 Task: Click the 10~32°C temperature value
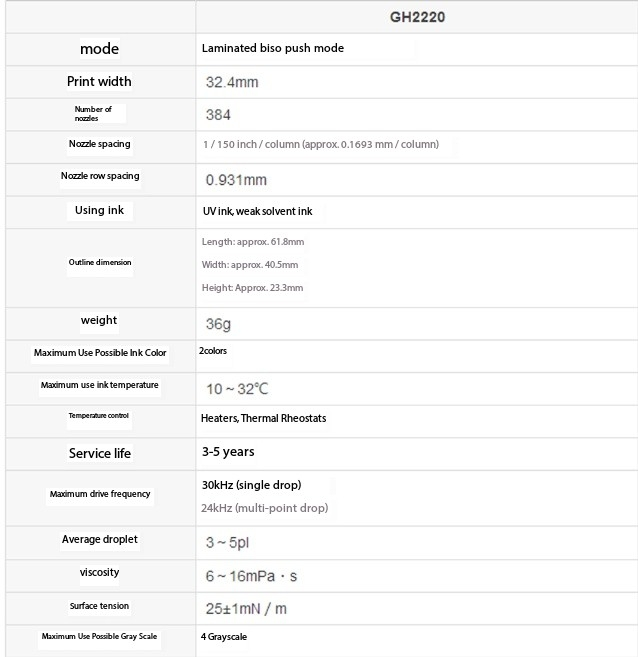[x=237, y=389]
